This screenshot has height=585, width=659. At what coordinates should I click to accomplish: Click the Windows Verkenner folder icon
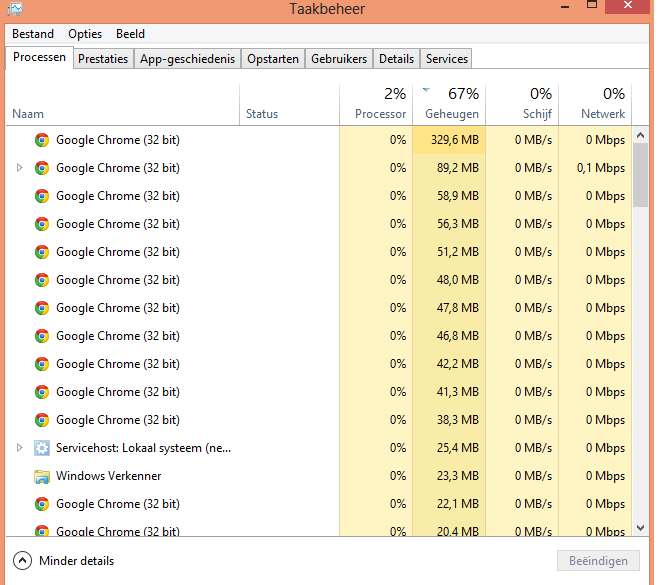[x=42, y=476]
